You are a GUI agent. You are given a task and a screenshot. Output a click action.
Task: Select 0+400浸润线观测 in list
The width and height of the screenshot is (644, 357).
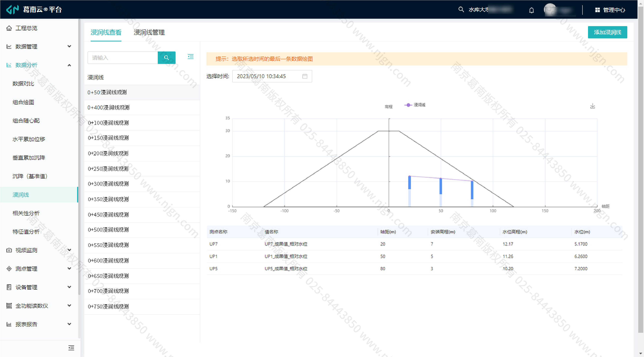(x=142, y=108)
